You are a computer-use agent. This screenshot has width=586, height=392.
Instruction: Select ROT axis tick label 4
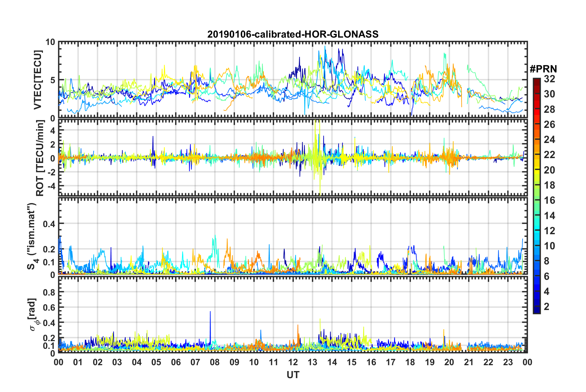(x=53, y=131)
